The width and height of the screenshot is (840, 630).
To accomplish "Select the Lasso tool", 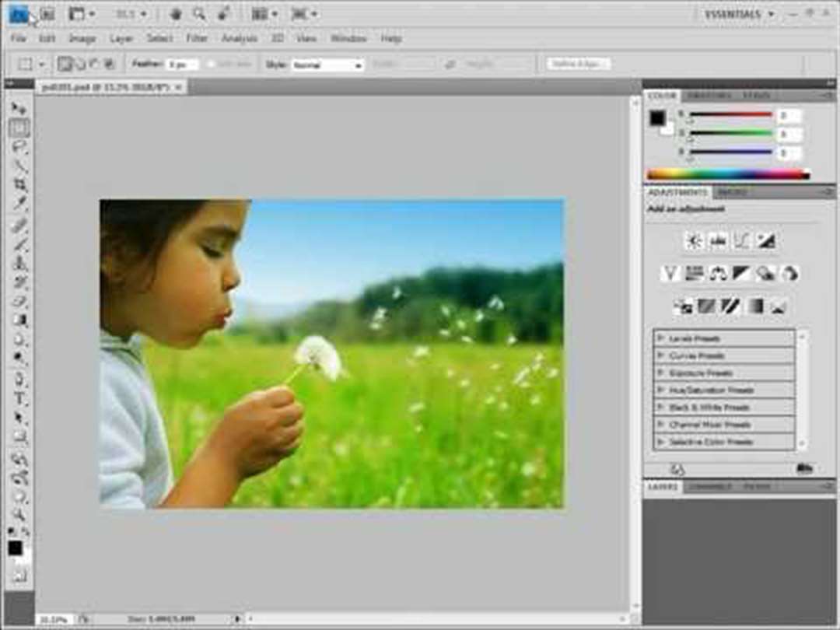I will [19, 147].
